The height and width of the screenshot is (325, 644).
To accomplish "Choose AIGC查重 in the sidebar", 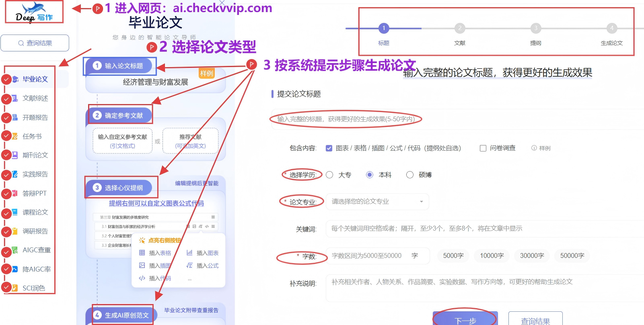I will (36, 250).
